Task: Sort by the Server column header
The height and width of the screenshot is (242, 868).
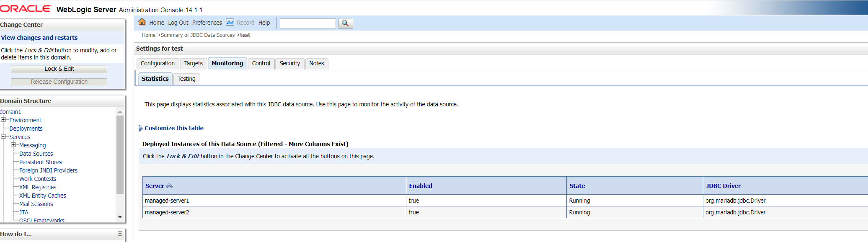Action: coord(155,186)
